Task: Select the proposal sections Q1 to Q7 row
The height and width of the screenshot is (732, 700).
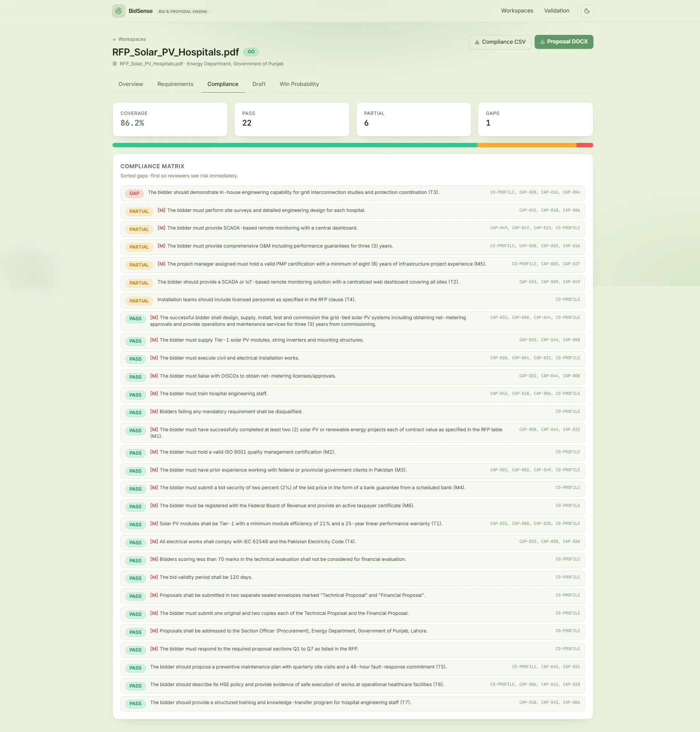Action: (x=352, y=650)
